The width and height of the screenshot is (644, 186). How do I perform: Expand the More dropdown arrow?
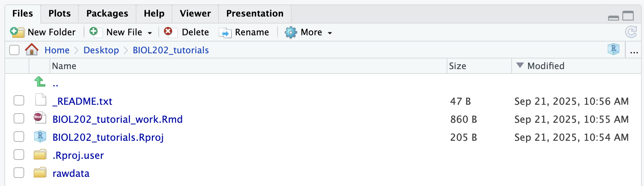(330, 33)
